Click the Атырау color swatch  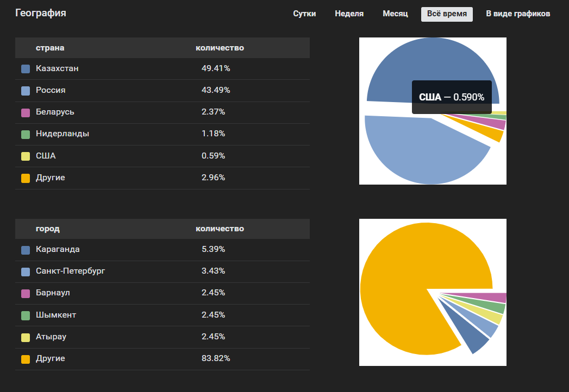coord(26,337)
